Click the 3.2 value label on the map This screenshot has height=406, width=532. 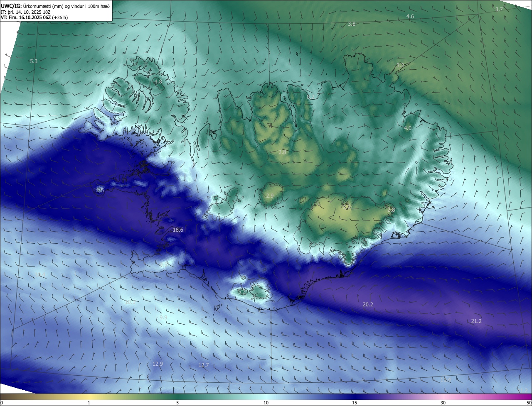[x=400, y=66]
